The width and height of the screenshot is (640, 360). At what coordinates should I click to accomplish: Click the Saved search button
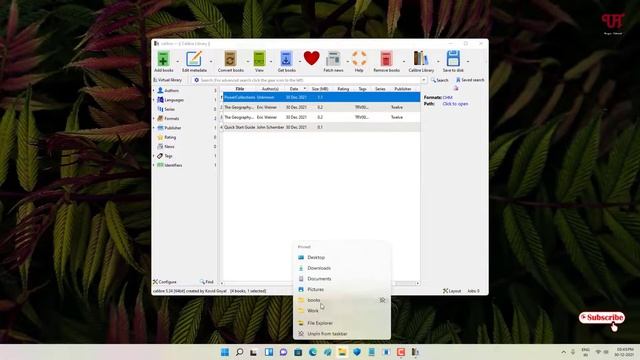(470, 80)
